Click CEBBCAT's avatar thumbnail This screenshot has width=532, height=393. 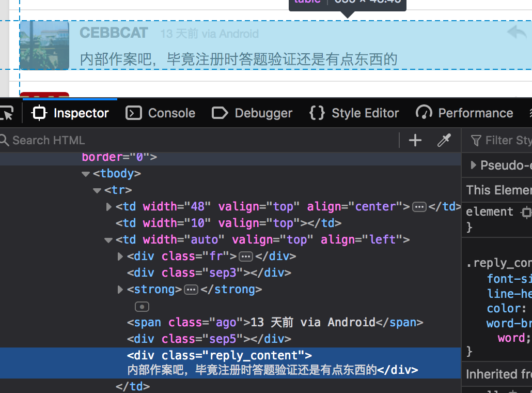pyautogui.click(x=44, y=46)
